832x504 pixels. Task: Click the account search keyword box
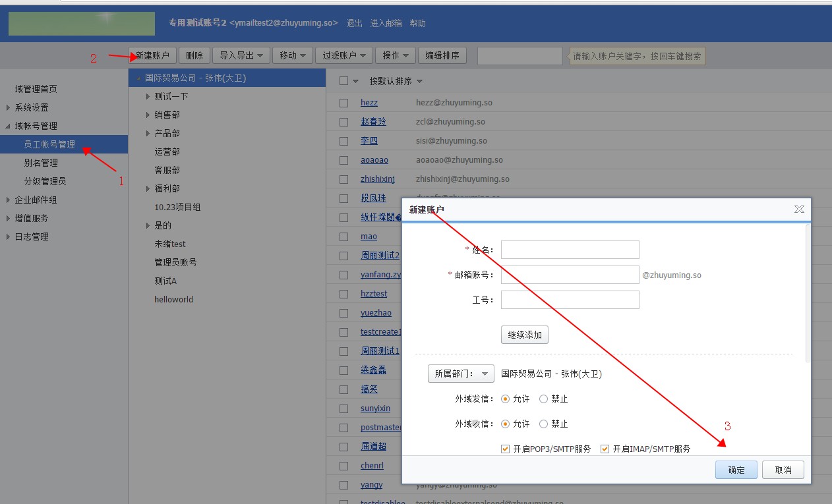520,56
